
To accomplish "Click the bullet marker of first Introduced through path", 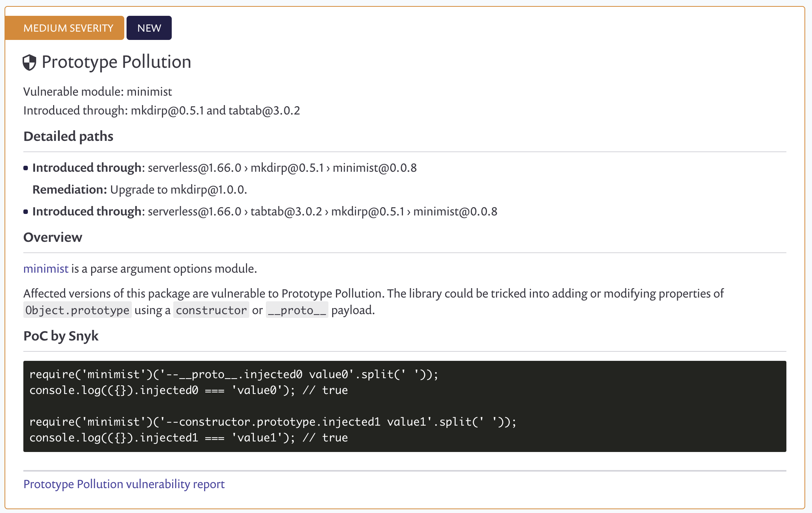I will tap(26, 168).
